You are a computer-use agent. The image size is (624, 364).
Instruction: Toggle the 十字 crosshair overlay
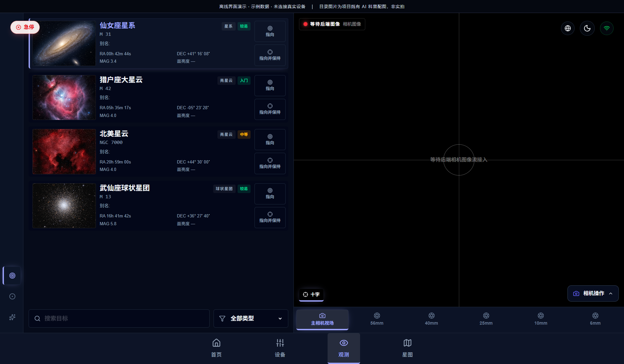[x=311, y=294]
